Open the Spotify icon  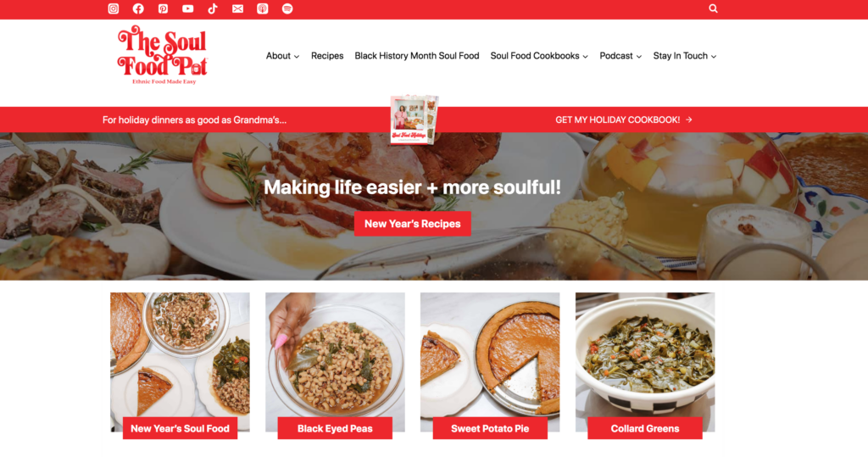point(287,8)
